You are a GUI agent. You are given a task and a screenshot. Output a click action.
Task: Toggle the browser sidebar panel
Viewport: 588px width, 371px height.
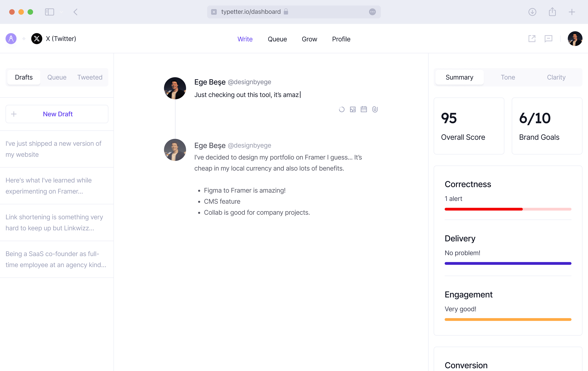[49, 12]
